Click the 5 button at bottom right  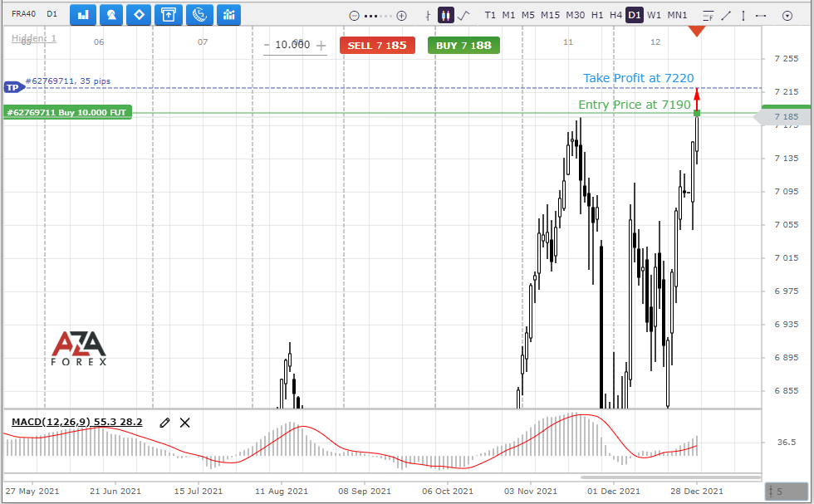(787, 491)
